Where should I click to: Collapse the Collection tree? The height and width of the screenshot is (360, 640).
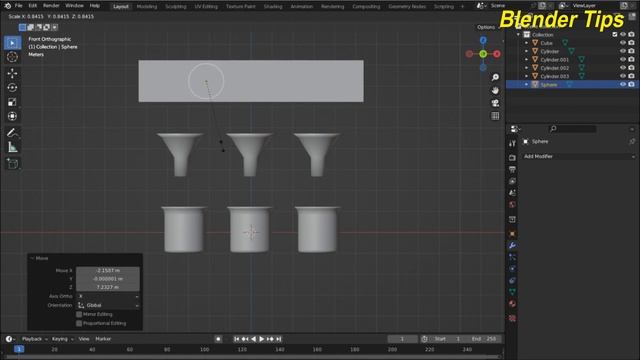pos(518,35)
